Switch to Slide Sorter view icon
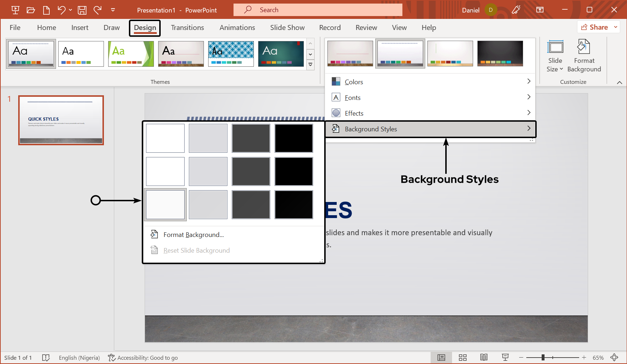 pos(463,358)
